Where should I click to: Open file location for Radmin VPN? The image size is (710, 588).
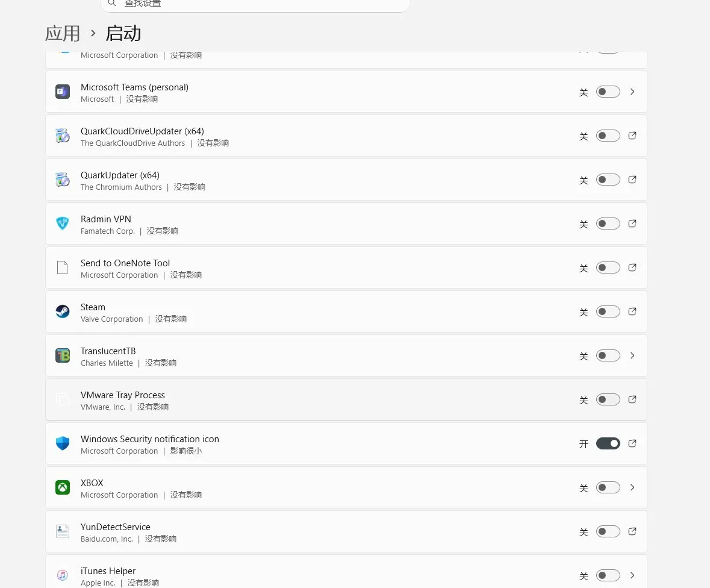pyautogui.click(x=632, y=224)
